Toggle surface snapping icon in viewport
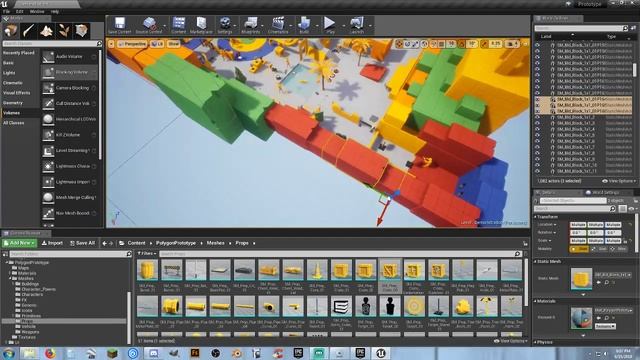The image size is (640, 360). 433,44
